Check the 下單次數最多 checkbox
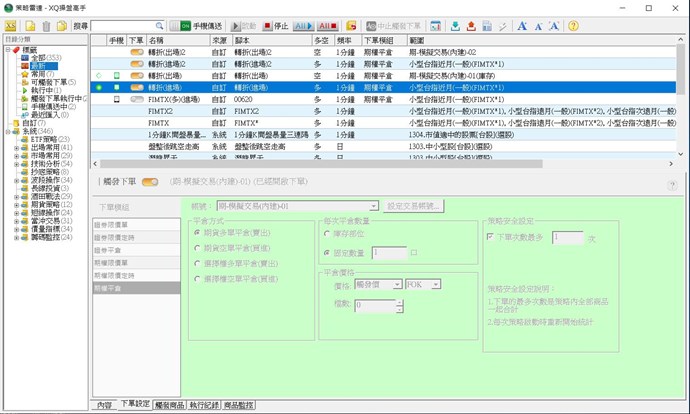This screenshot has width=690, height=414. point(489,238)
